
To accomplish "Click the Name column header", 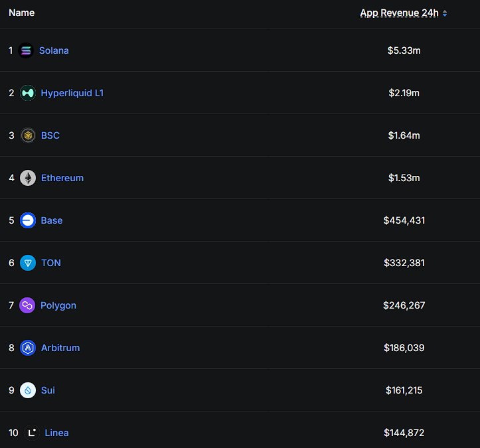I will 22,13.
